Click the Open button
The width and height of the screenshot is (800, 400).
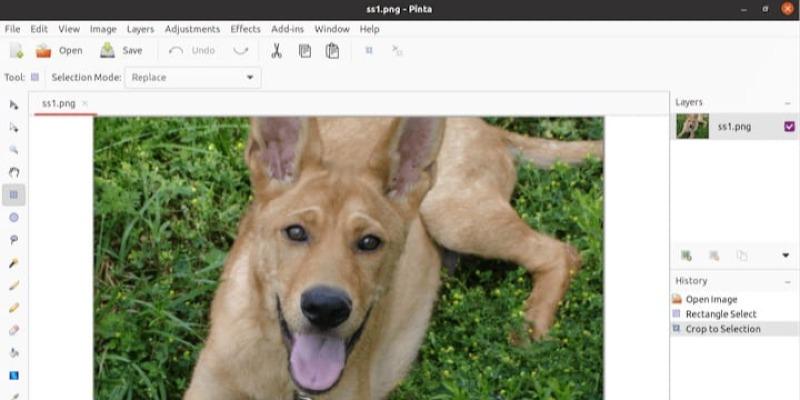pyautogui.click(x=59, y=51)
